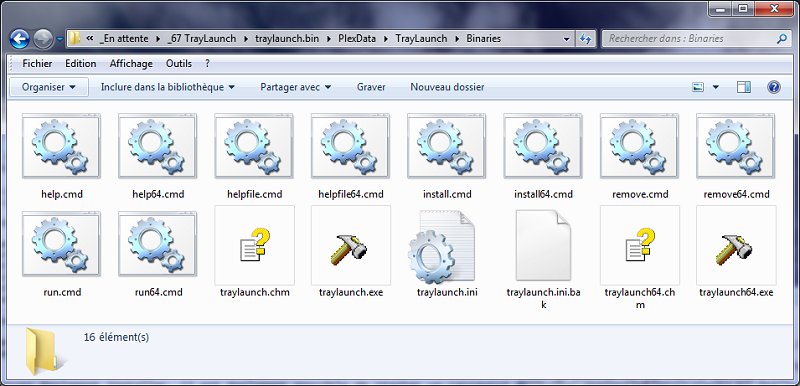Image resolution: width=800 pixels, height=386 pixels.
Task: Click the folder icon in details pane
Action: pyautogui.click(x=45, y=352)
